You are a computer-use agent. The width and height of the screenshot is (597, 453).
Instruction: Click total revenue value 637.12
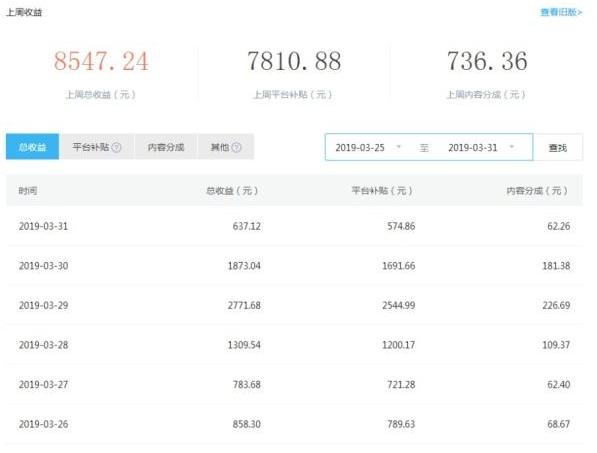pyautogui.click(x=247, y=226)
